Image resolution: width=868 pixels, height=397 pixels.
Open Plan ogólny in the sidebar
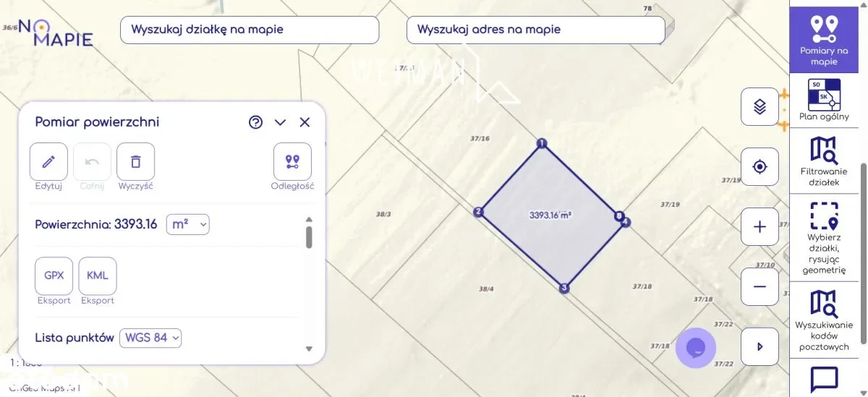pos(824,100)
